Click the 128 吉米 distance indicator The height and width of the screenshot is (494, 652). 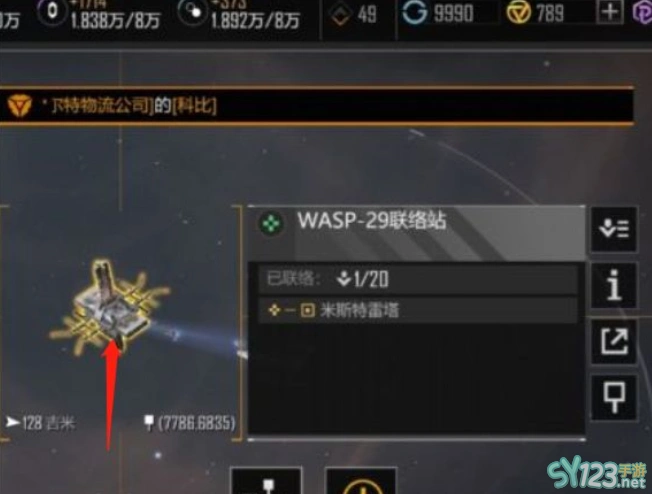pos(40,423)
